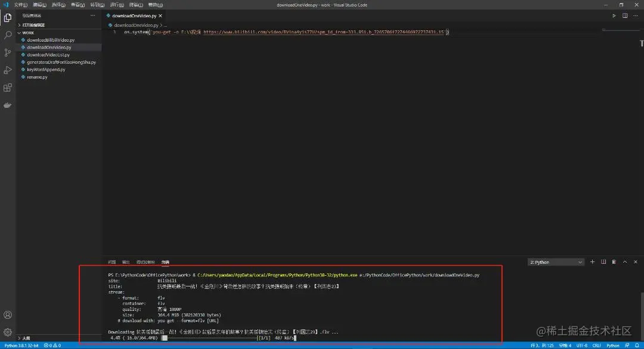Open notifications bell in status bar
This screenshot has width=644, height=349.
click(637, 345)
